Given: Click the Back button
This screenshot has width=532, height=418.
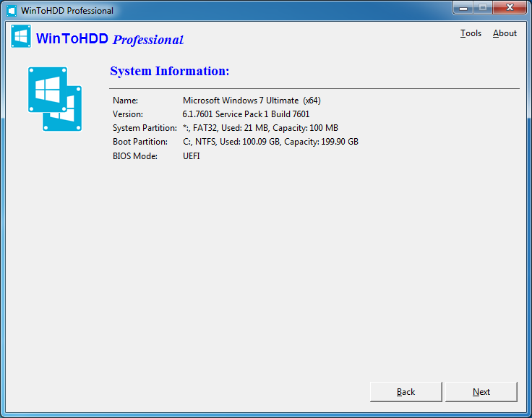Looking at the screenshot, I should tap(406, 392).
